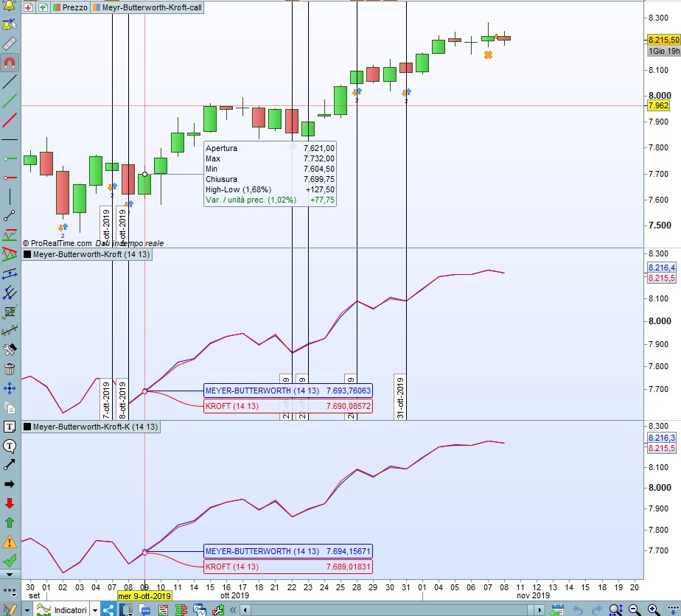Open chart settings wrench icon
Viewport: 681px width, 616px height.
[218, 610]
